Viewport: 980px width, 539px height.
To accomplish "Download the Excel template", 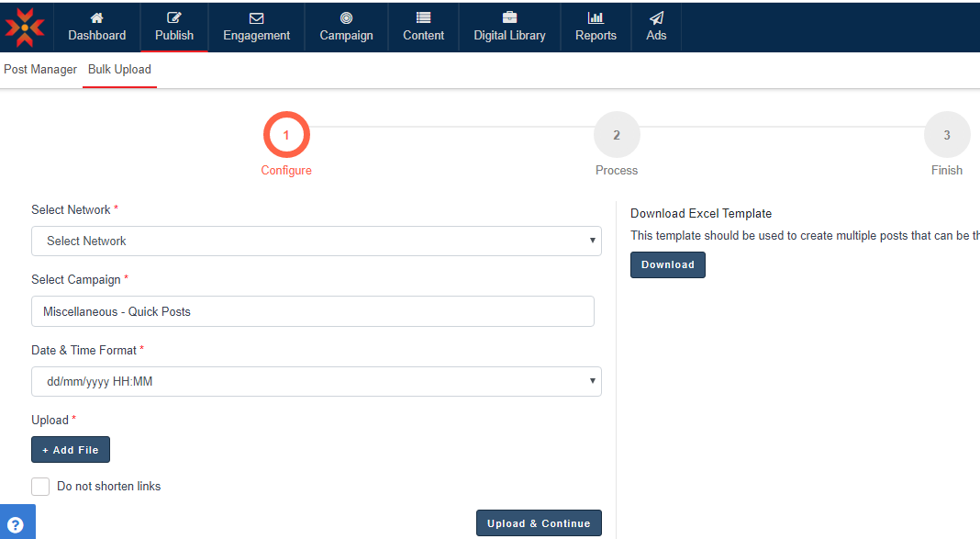I will point(667,264).
